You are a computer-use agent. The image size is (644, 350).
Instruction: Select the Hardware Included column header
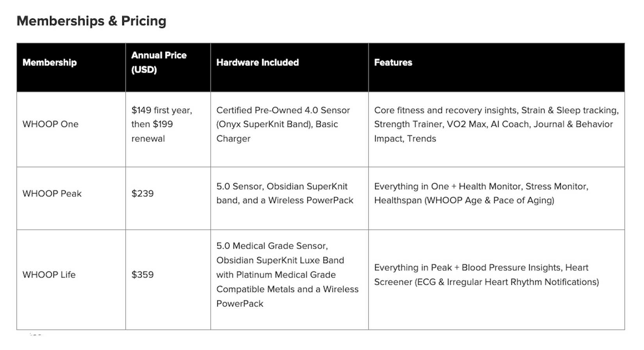[258, 62]
